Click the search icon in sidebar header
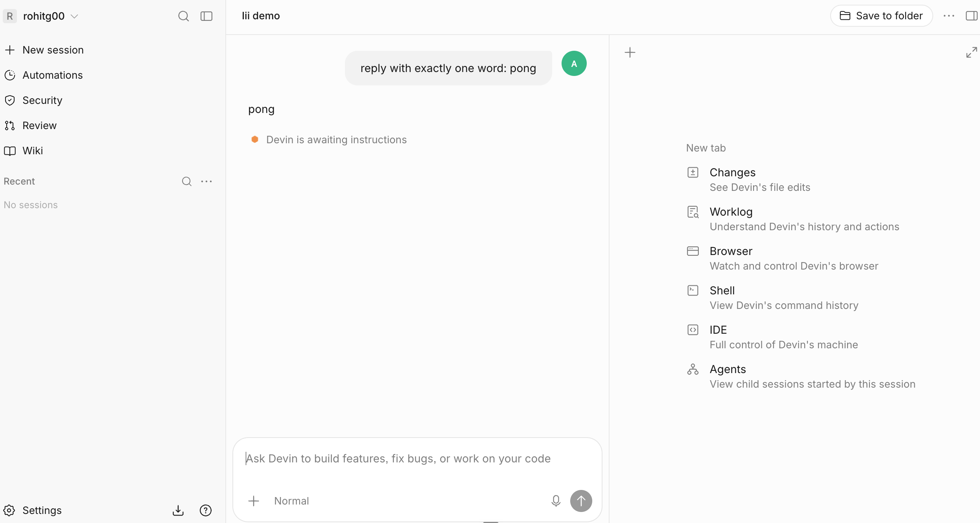980x523 pixels. (x=183, y=16)
